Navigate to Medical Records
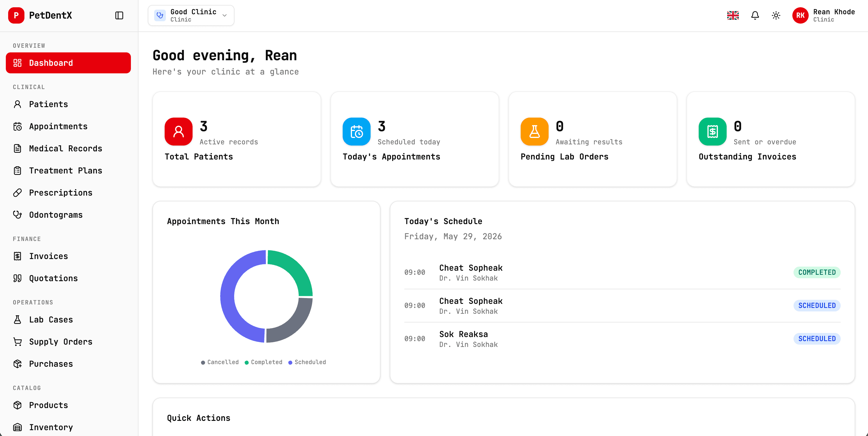Image resolution: width=868 pixels, height=436 pixels. [x=68, y=148]
